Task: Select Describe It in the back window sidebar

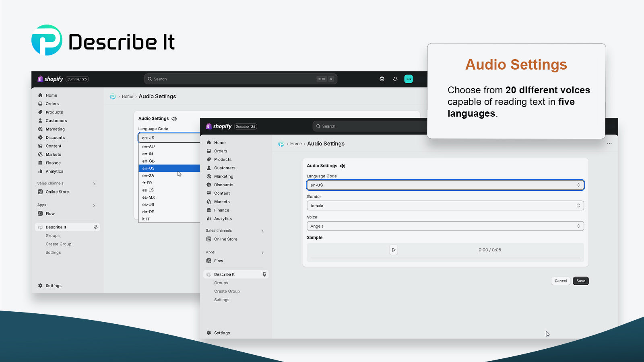Action: click(56, 227)
